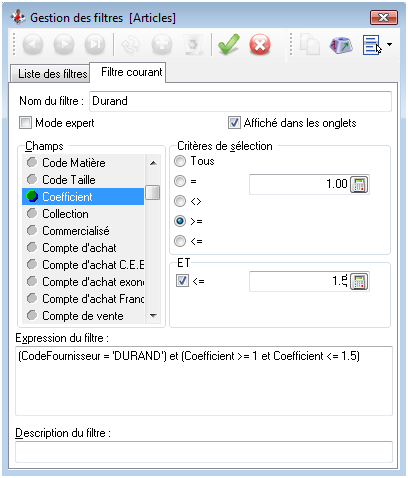Select the Filtre courant tab
Image resolution: width=408 pixels, height=478 pixels.
coord(132,72)
